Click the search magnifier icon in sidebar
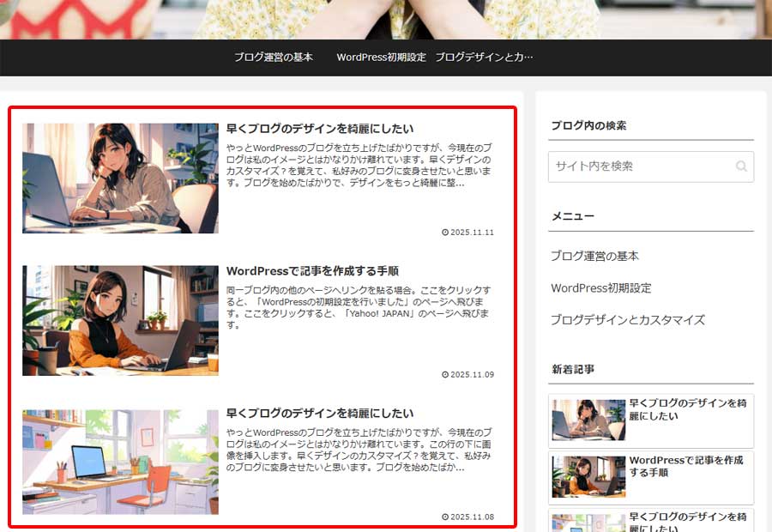 [740, 166]
